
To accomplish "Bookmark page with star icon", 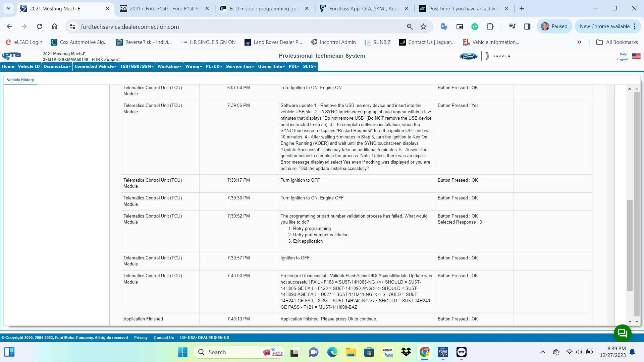I will 424,26.
